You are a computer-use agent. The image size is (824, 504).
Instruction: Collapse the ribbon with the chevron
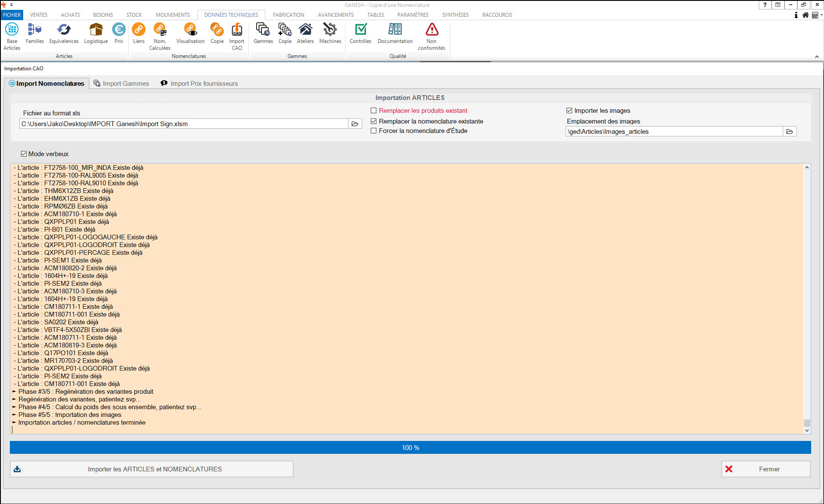click(x=817, y=57)
